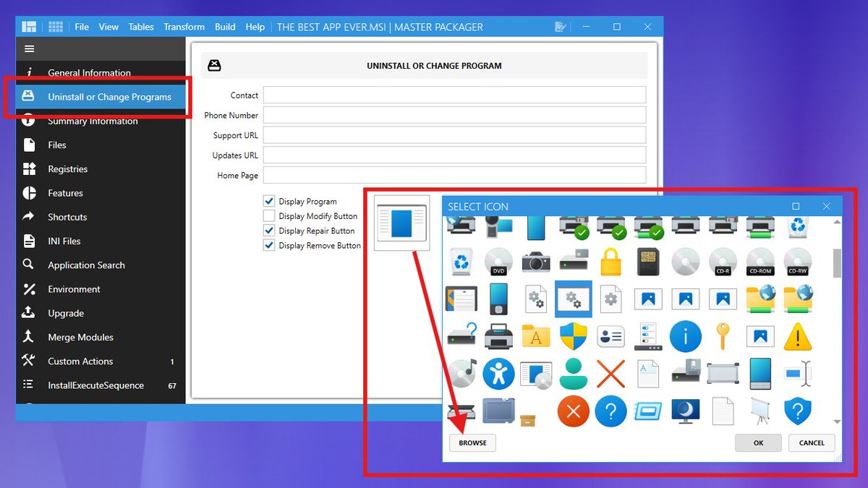Pick the Windows security shield icon

(x=574, y=336)
